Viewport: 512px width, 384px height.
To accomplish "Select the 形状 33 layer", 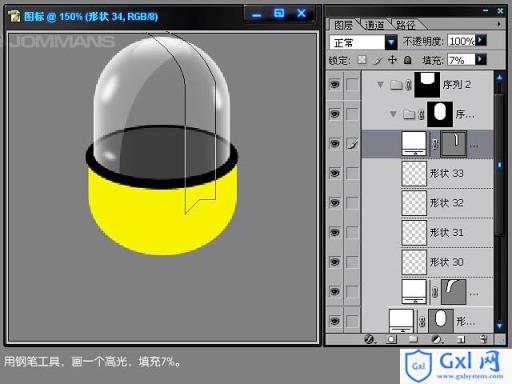I will [428, 174].
